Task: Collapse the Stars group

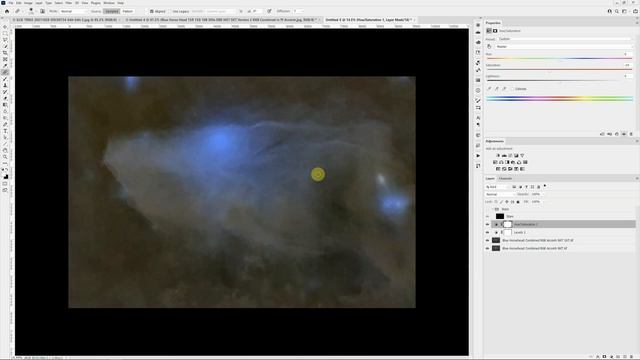Action: tap(492, 209)
